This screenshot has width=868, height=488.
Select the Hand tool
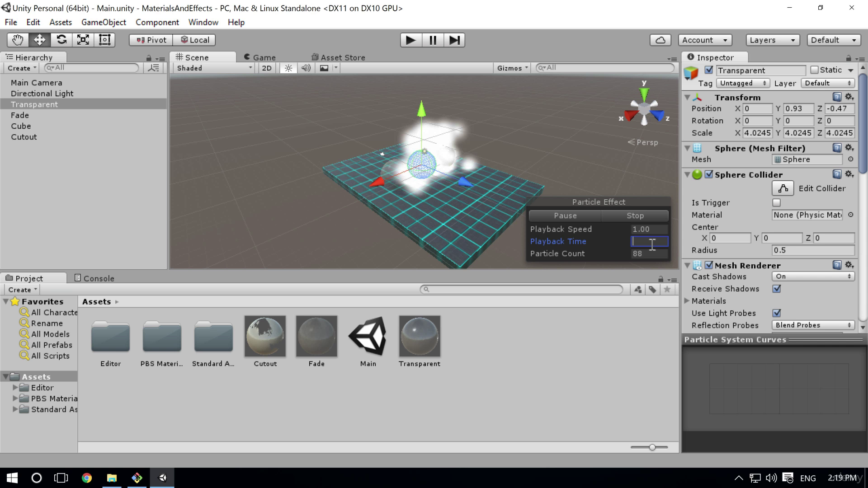(x=18, y=40)
